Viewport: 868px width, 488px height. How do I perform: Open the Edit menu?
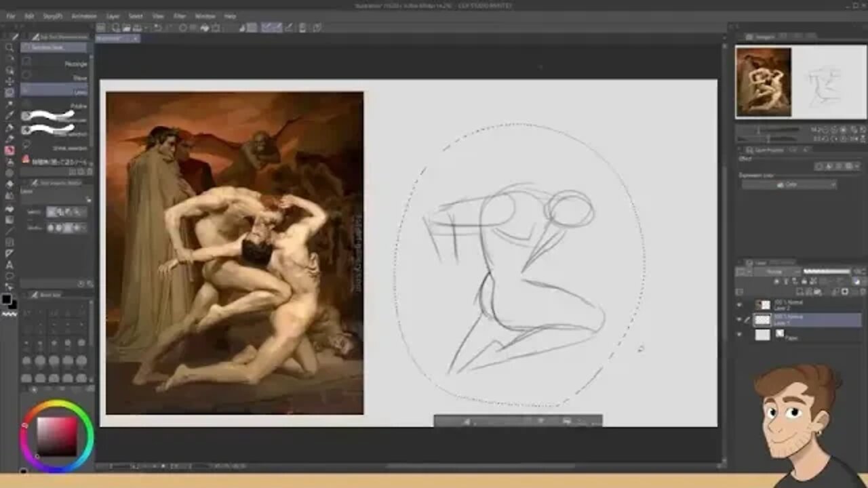click(x=29, y=16)
